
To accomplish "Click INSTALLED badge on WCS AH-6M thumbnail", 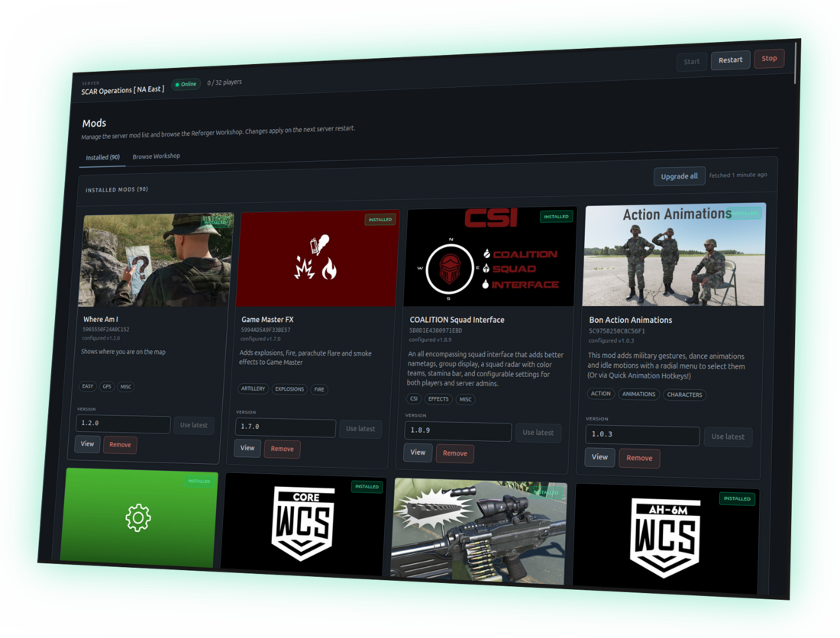I will point(737,499).
